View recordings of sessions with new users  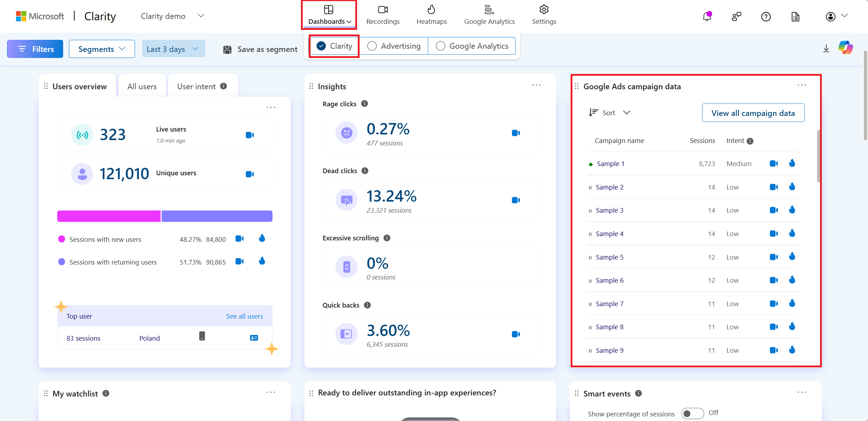click(x=239, y=239)
